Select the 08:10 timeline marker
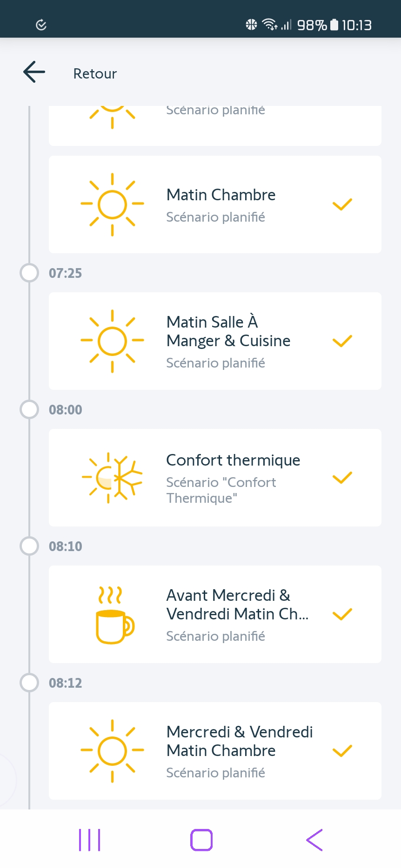This screenshot has height=868, width=401. click(29, 546)
